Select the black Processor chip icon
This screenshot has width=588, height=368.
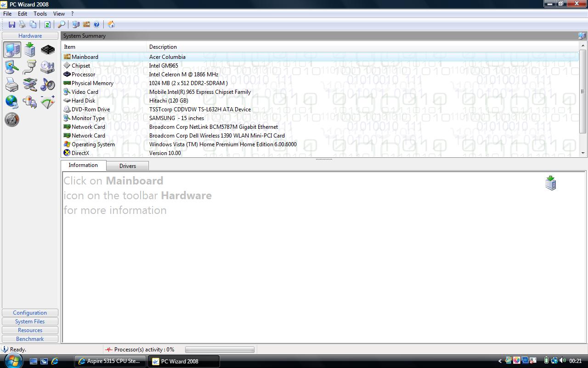pos(48,50)
